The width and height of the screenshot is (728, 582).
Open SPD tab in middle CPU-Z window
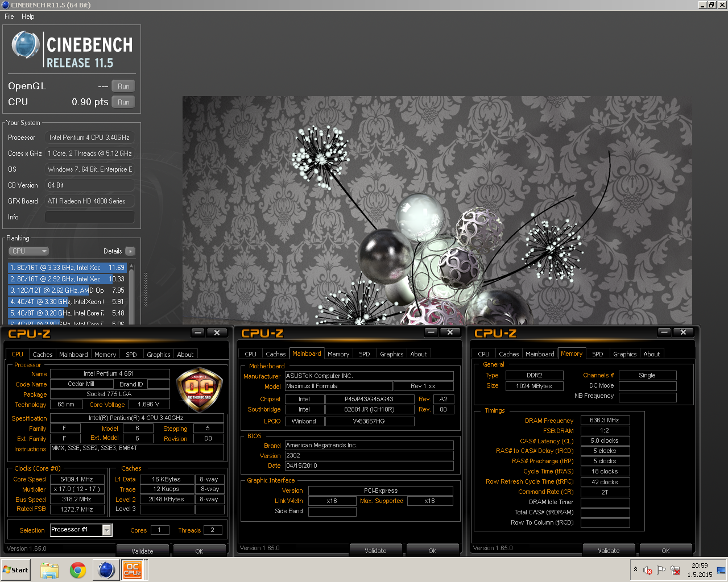click(365, 354)
